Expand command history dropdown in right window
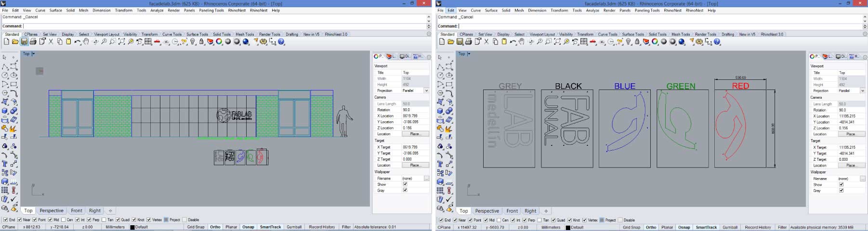Screen dimensions: 868x231 coord(865,26)
